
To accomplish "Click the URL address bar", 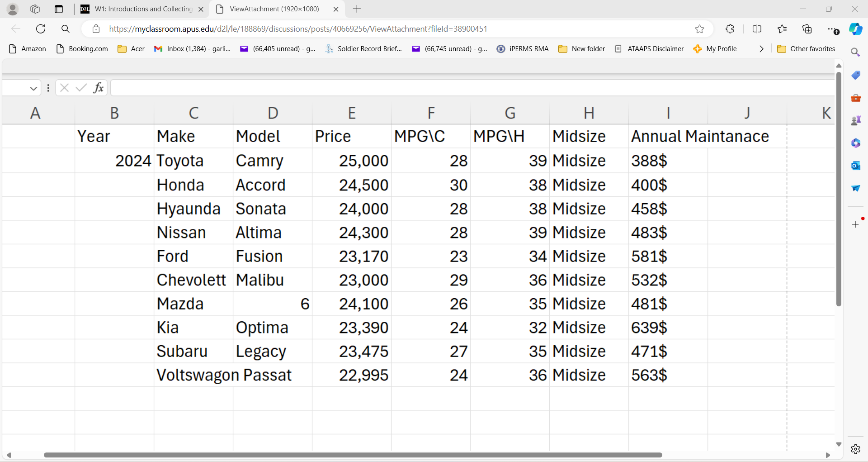I will coord(398,29).
